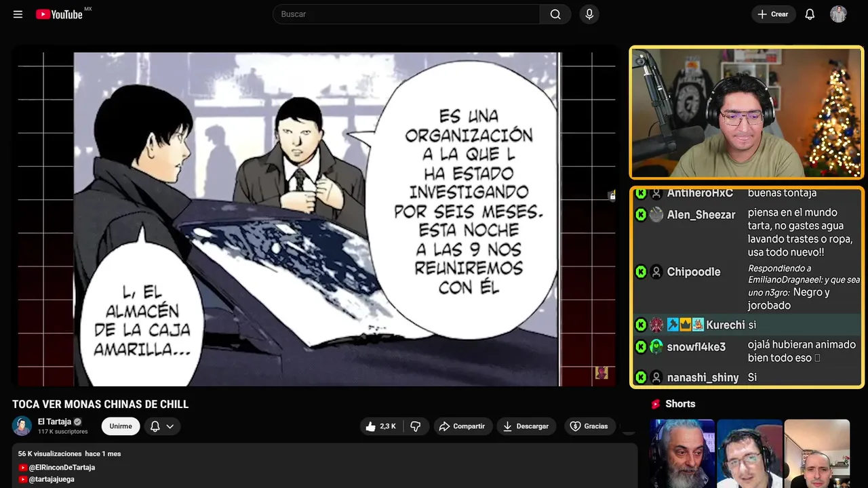This screenshot has width=868, height=488.
Task: Expand notification preferences chevron
Action: (x=170, y=426)
